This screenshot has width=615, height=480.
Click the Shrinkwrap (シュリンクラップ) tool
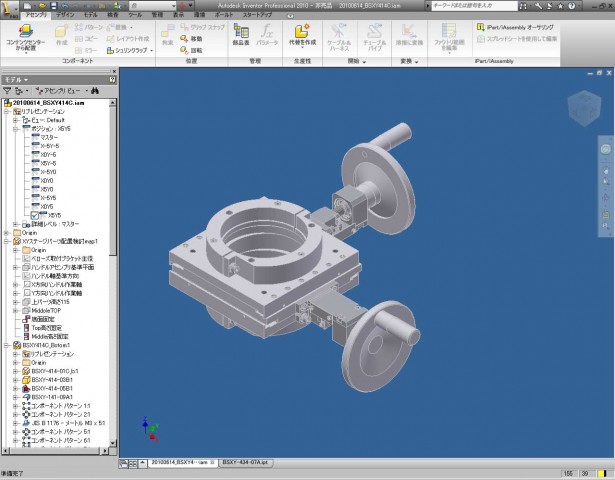pyautogui.click(x=129, y=51)
